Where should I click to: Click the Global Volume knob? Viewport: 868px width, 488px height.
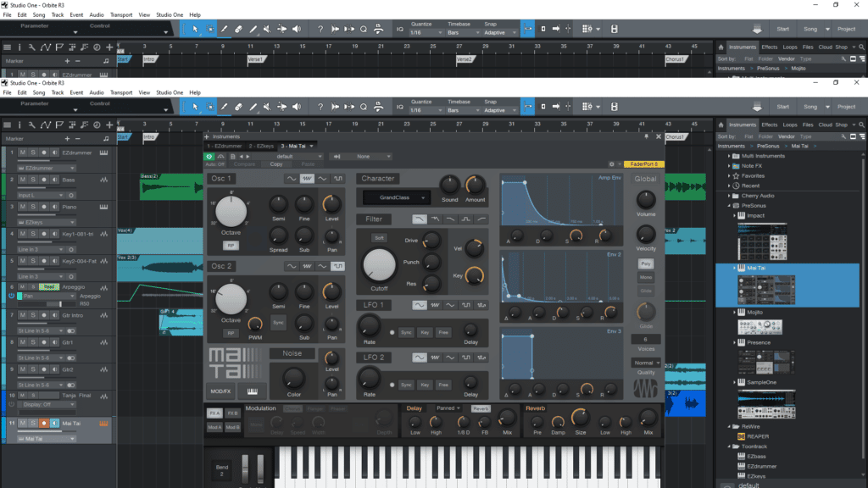click(x=645, y=200)
